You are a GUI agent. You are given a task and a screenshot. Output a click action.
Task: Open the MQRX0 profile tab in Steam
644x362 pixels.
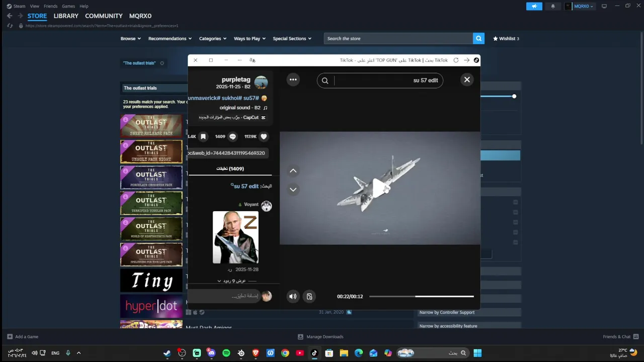(140, 16)
